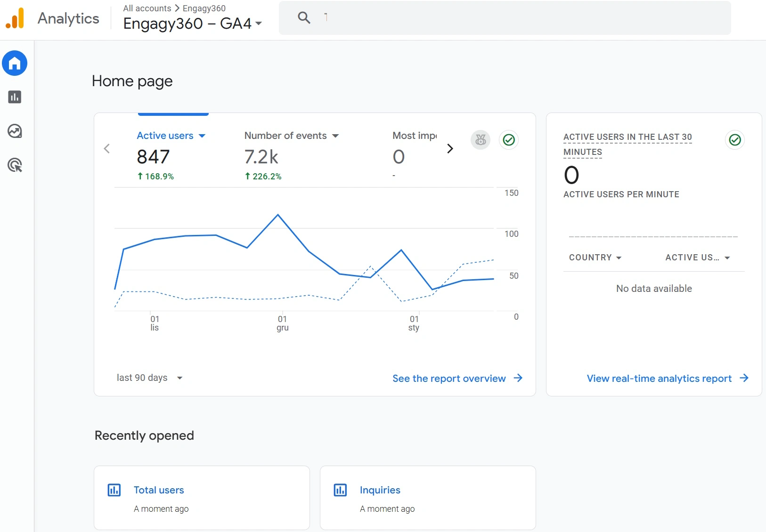Click the insights medal icon on chart card
This screenshot has height=532, width=766.
[x=481, y=140]
